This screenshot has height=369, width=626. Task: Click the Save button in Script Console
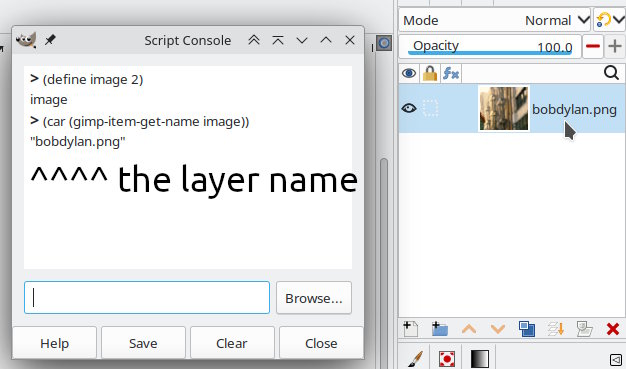(143, 343)
